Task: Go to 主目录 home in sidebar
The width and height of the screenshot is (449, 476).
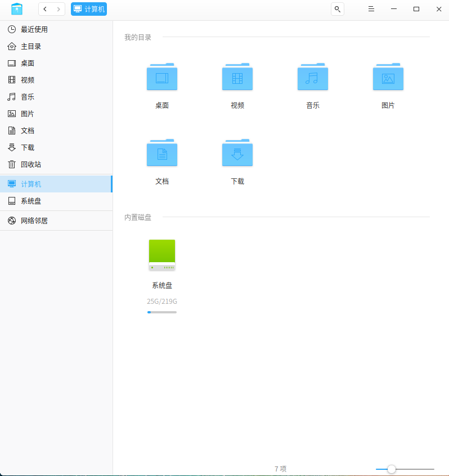Action: (x=56, y=47)
